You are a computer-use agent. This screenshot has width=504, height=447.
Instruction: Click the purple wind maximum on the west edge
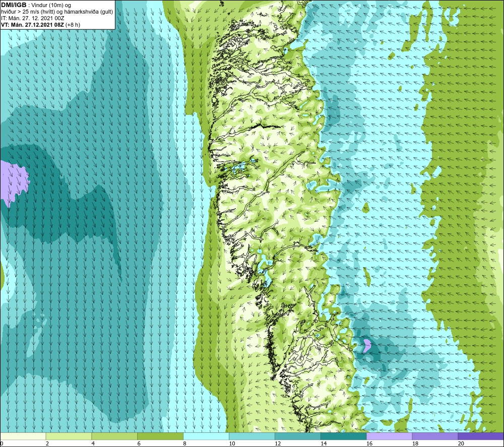[x=14, y=182]
